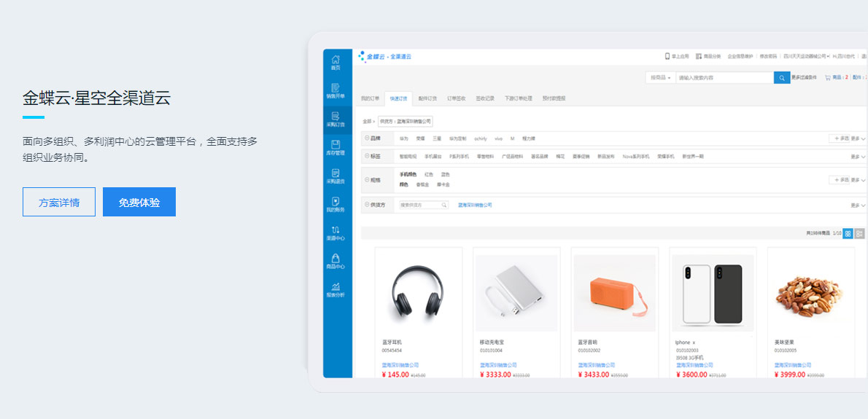
Task: Switch to the 下游订单处理 tab
Action: click(x=518, y=98)
